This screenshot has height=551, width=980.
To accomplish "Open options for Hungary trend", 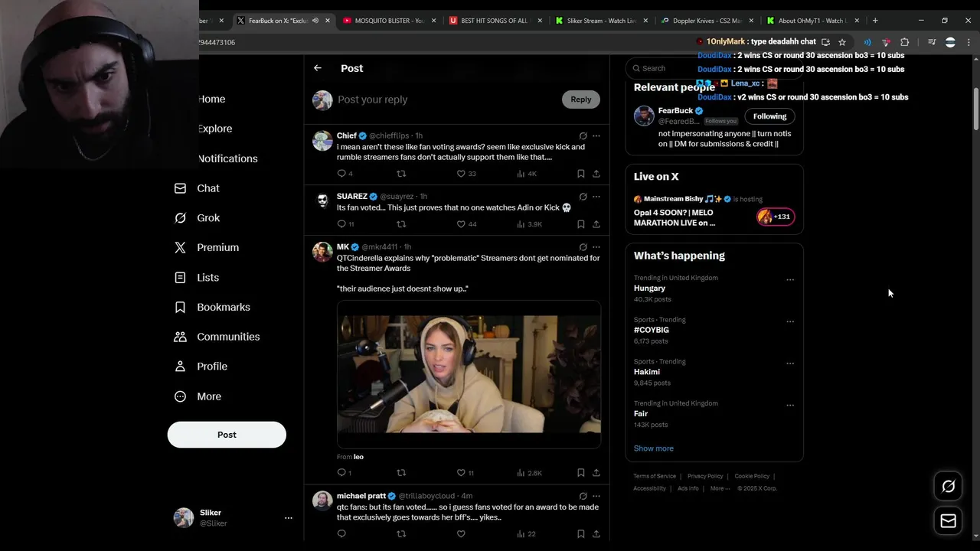I will coord(790,280).
